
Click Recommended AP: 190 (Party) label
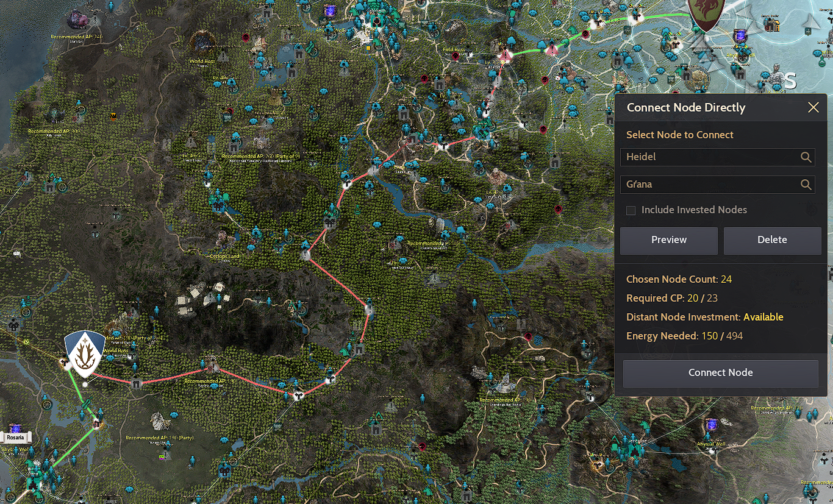tap(160, 438)
